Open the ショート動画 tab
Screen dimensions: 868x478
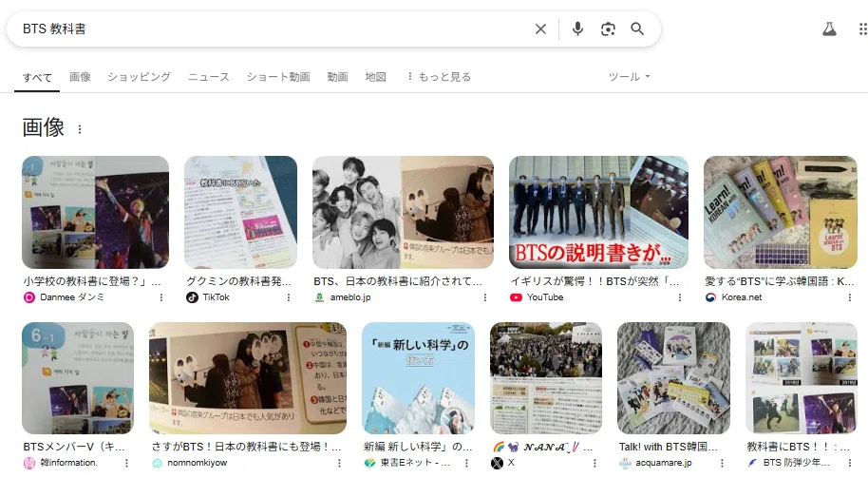click(x=278, y=77)
